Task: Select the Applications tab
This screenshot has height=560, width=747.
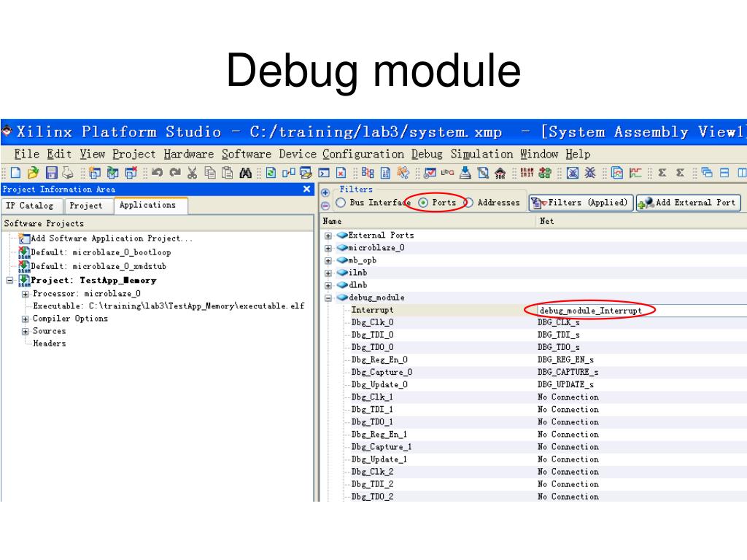Action: [x=150, y=205]
